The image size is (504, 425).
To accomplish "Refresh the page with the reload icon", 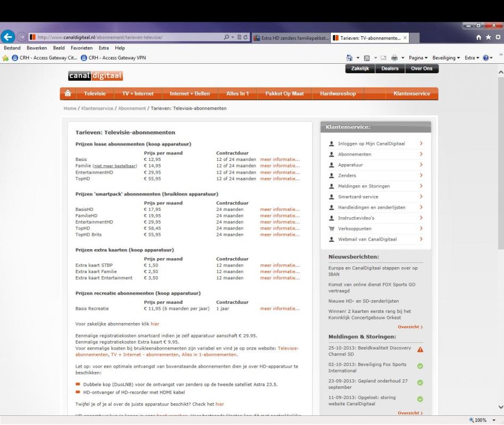I will click(246, 37).
